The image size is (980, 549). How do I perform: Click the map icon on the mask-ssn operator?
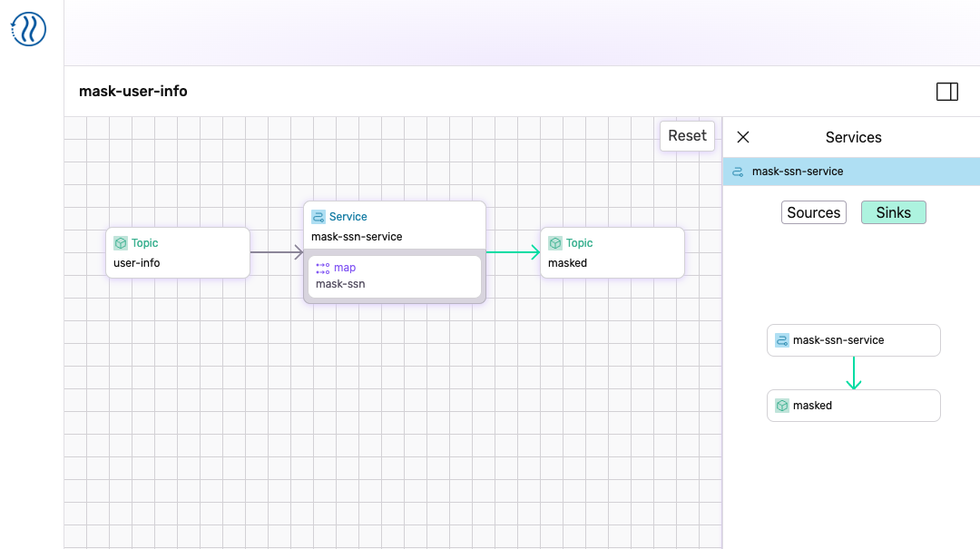point(322,268)
